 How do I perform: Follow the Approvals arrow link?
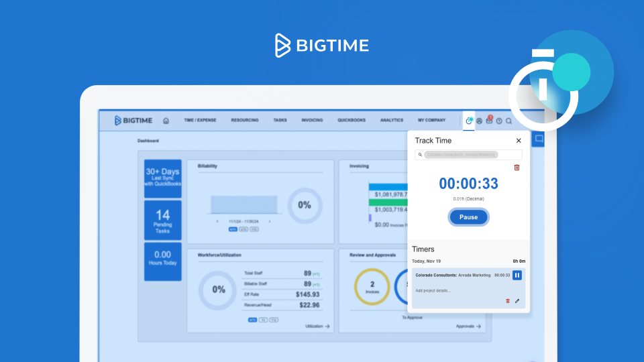(x=468, y=326)
